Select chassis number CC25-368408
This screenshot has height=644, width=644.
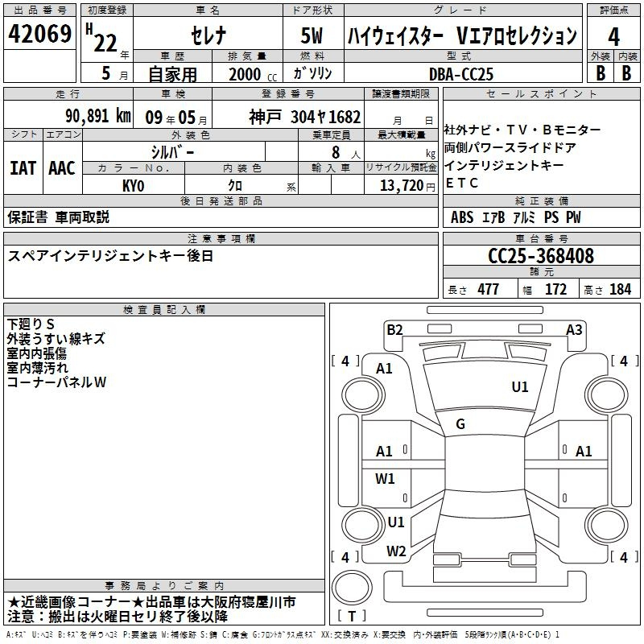pyautogui.click(x=541, y=256)
